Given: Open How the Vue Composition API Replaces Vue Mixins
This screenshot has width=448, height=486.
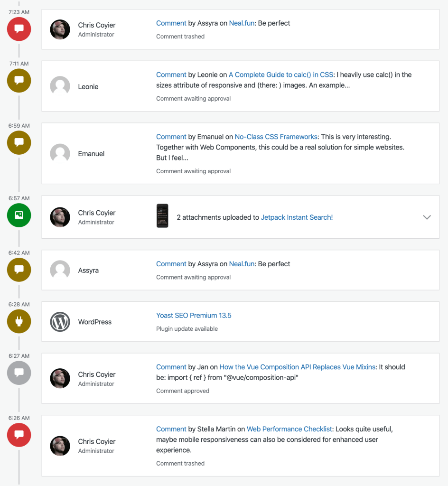Looking at the screenshot, I should (x=297, y=367).
